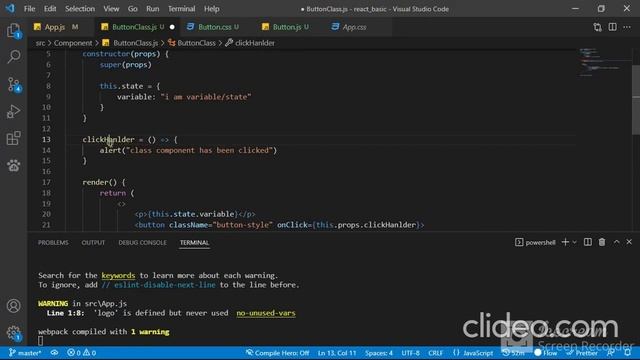640x360 pixels.
Task: Open the Selection menu
Action: tap(80, 9)
